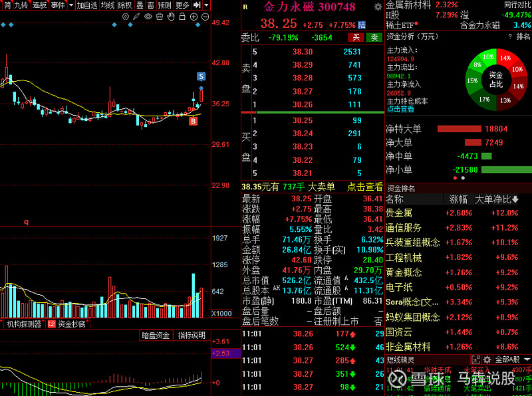Click 点击查看 under 主力持仓成本

[x=400, y=109]
